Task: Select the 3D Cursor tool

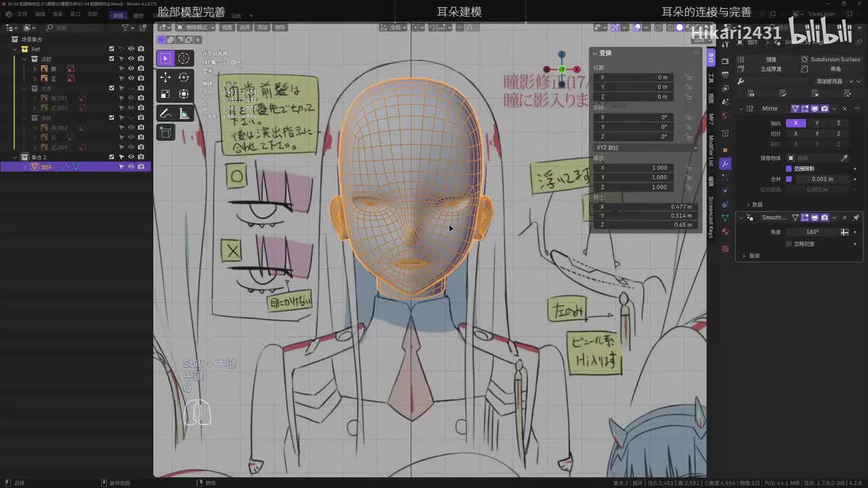Action: pos(184,59)
